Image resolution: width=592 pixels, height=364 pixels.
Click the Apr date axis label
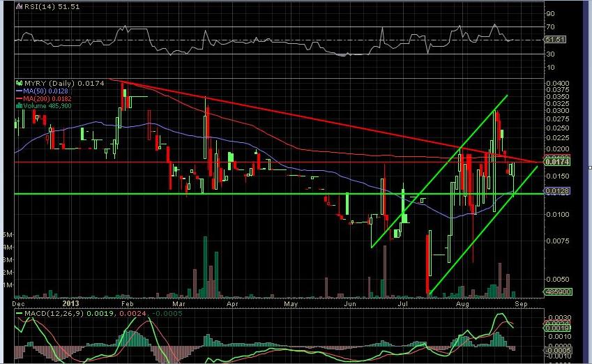(x=233, y=304)
